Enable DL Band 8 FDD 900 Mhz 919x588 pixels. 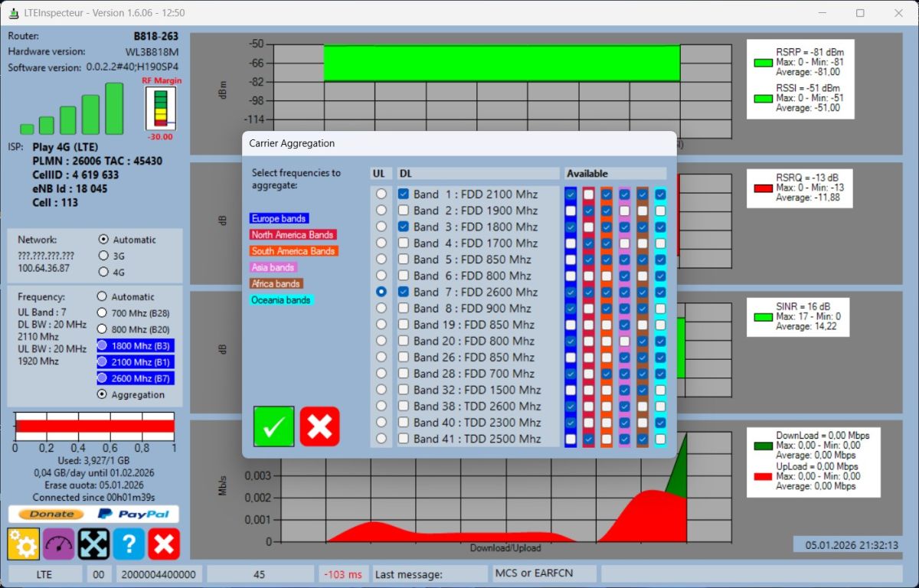coord(404,309)
